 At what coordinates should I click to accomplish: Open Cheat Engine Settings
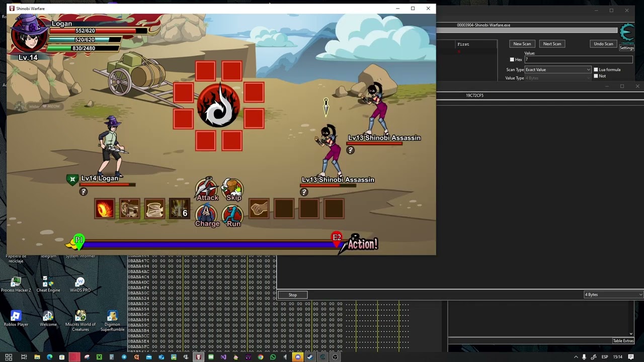point(627,48)
